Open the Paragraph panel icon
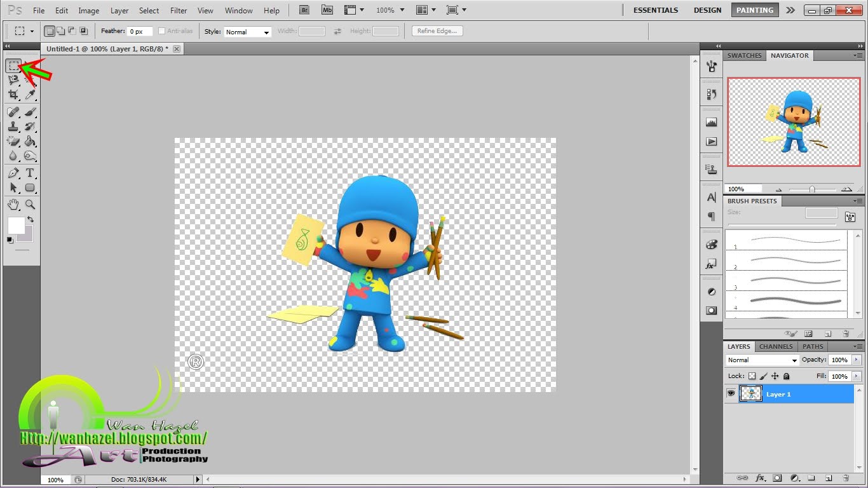The height and width of the screenshot is (488, 868). (x=712, y=217)
